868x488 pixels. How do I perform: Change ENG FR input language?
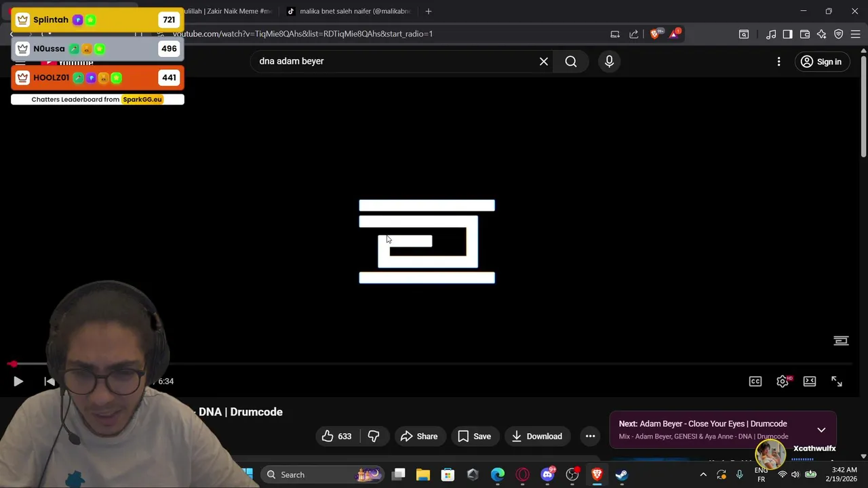(x=761, y=474)
